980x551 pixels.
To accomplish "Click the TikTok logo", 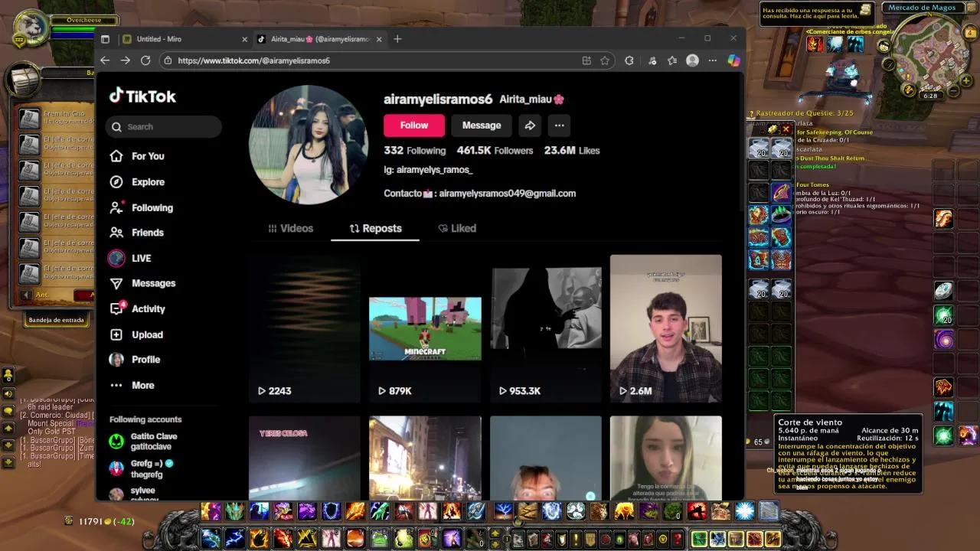I will (x=142, y=96).
